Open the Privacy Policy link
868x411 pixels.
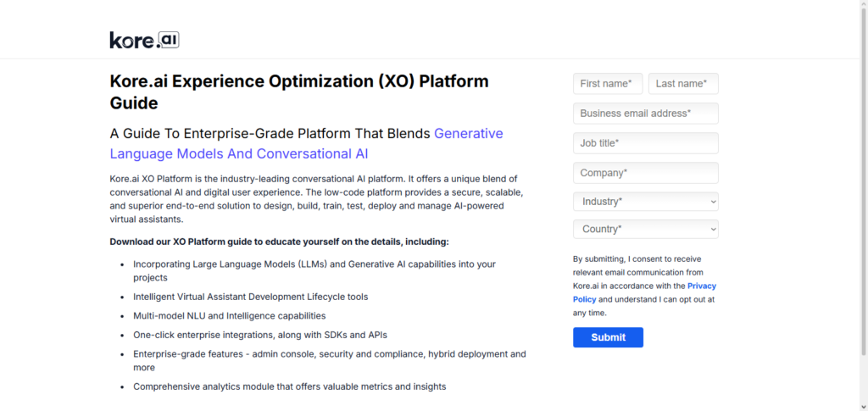[x=644, y=292]
